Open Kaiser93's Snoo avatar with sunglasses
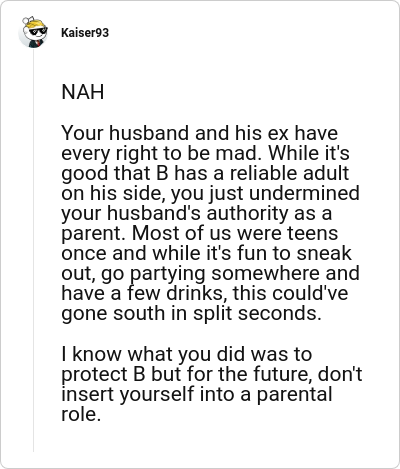The width and height of the screenshot is (400, 469). click(33, 32)
